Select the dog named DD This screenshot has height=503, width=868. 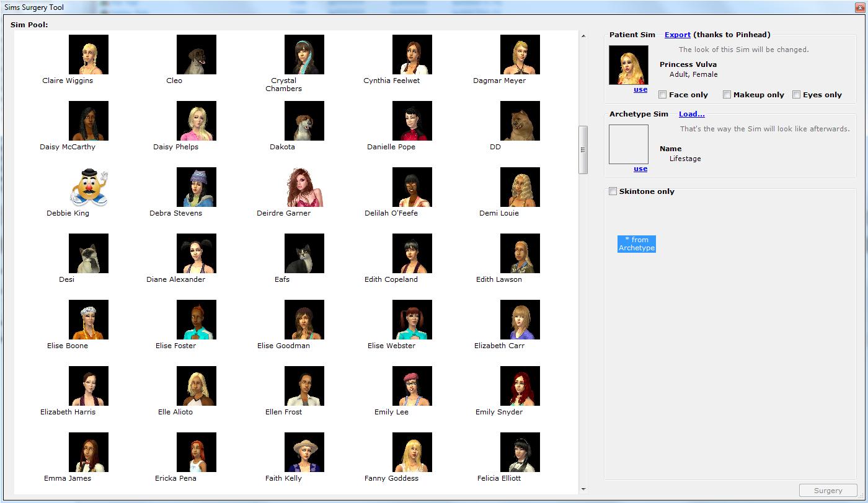pyautogui.click(x=520, y=120)
